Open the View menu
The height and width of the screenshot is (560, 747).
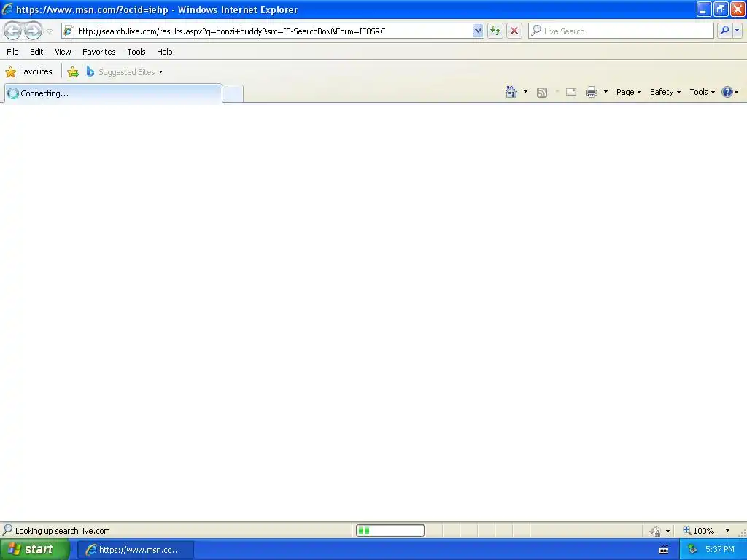point(63,52)
